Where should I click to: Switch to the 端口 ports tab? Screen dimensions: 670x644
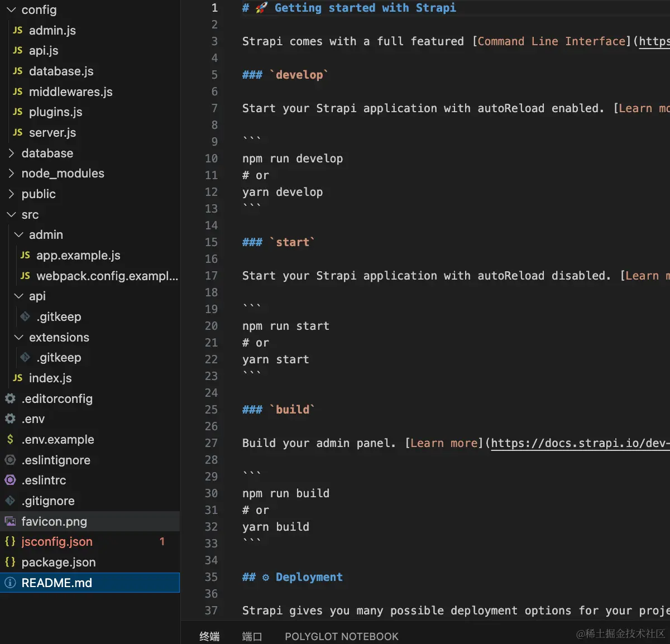tap(252, 636)
